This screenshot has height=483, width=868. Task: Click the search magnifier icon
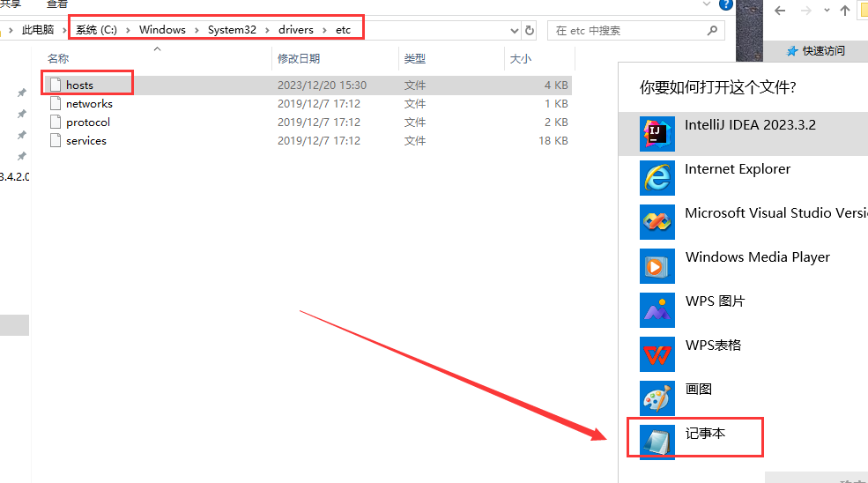712,31
